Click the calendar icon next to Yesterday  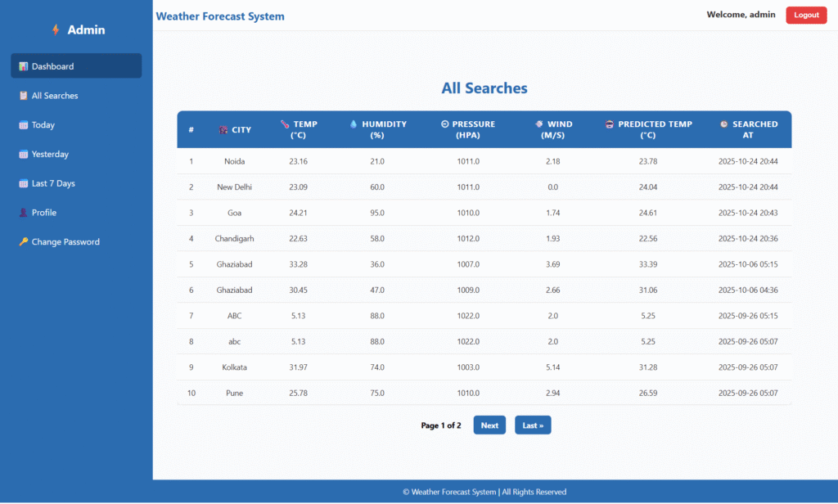click(x=24, y=155)
